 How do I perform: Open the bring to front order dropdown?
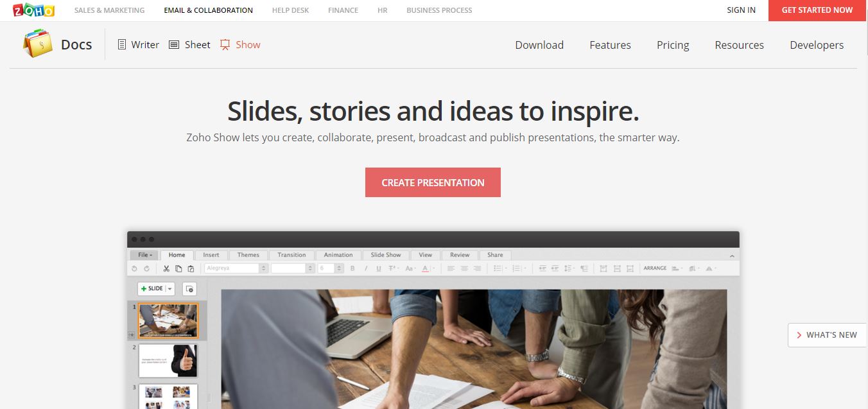pos(693,268)
